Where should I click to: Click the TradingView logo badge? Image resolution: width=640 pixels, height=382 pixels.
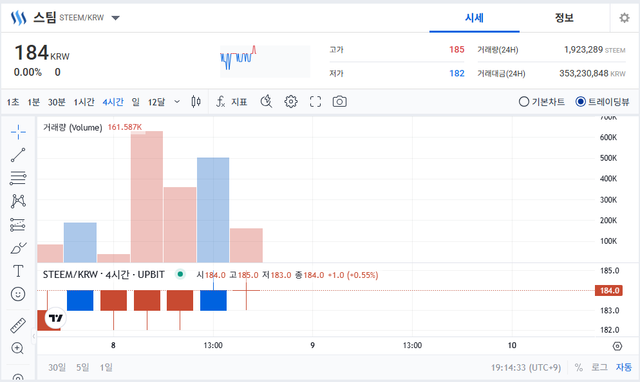[x=56, y=318]
